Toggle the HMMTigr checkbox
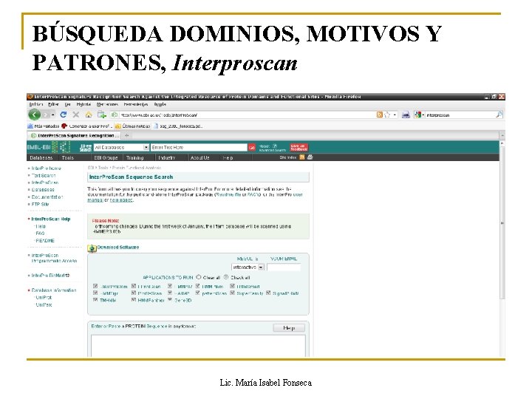This screenshot has height=399, width=532. pos(95,293)
